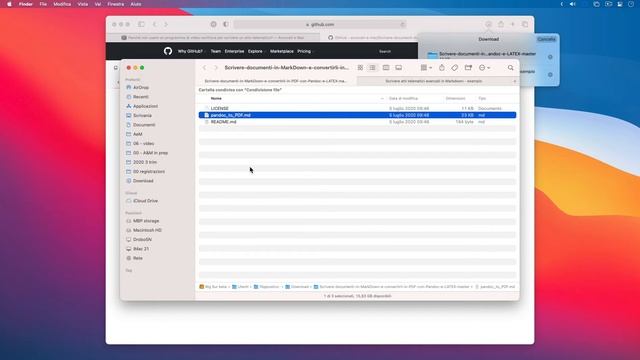Switch Finder to gallery view

click(398, 68)
